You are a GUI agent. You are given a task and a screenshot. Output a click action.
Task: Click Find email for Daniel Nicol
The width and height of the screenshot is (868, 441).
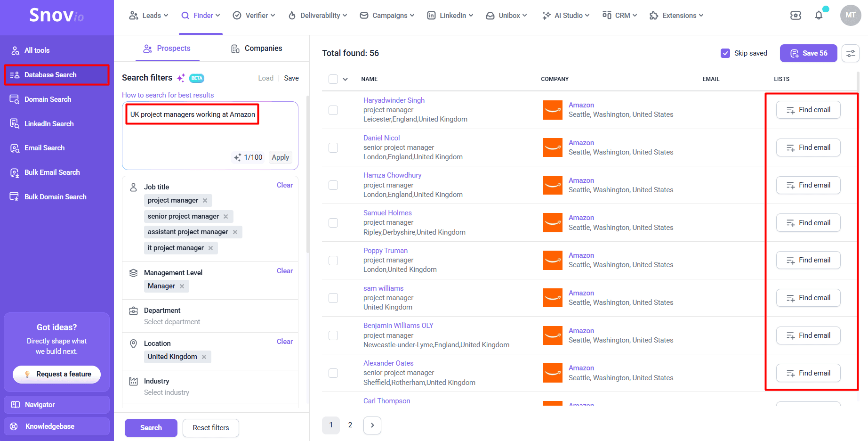tap(808, 147)
